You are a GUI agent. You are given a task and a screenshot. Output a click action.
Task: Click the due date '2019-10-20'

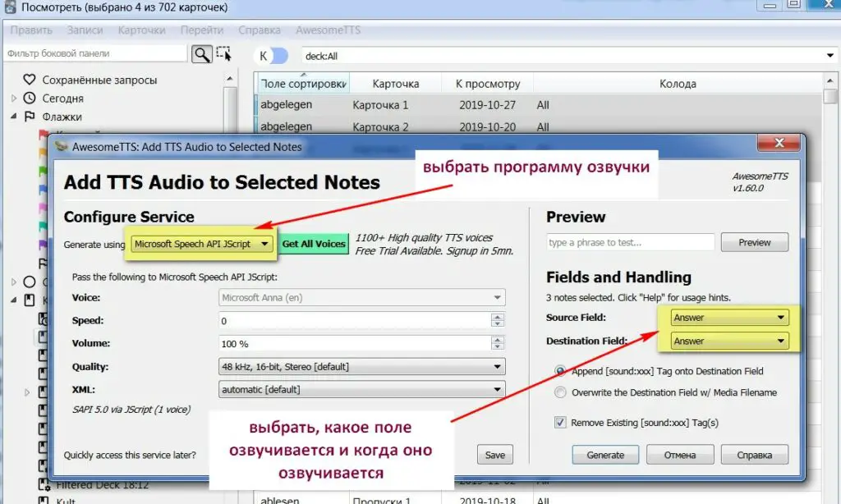[x=487, y=127]
